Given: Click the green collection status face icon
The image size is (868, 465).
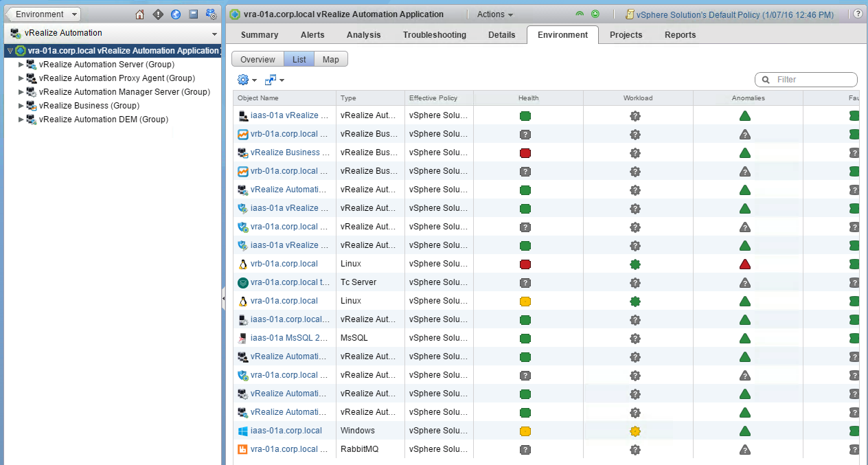Looking at the screenshot, I should (x=595, y=14).
